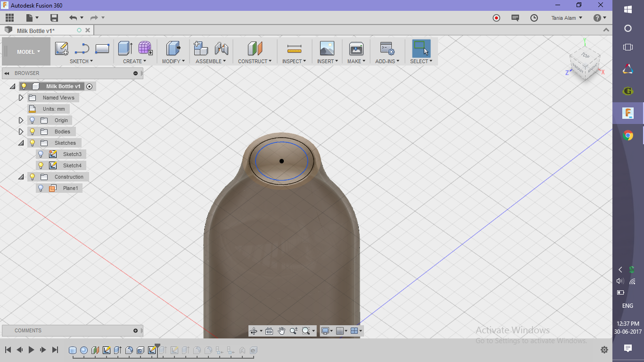Click the Pan tool in the navigation bar
This screenshot has width=644, height=362.
click(x=282, y=331)
